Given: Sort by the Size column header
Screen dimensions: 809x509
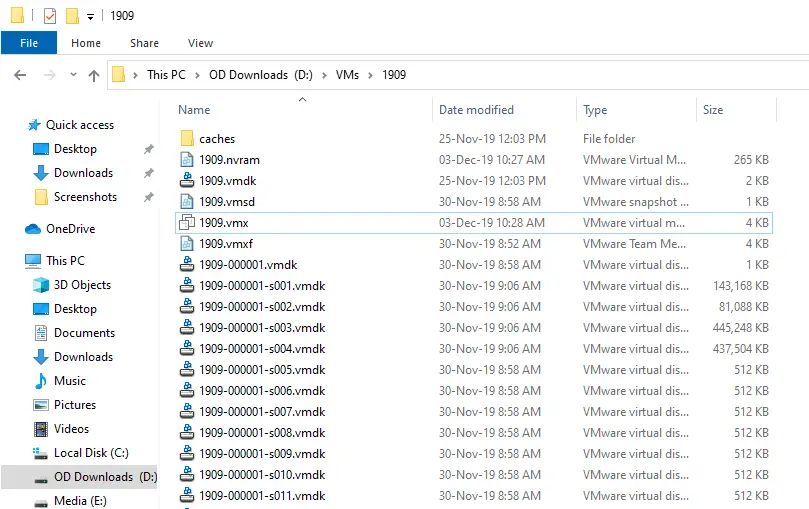Looking at the screenshot, I should pyautogui.click(x=713, y=110).
